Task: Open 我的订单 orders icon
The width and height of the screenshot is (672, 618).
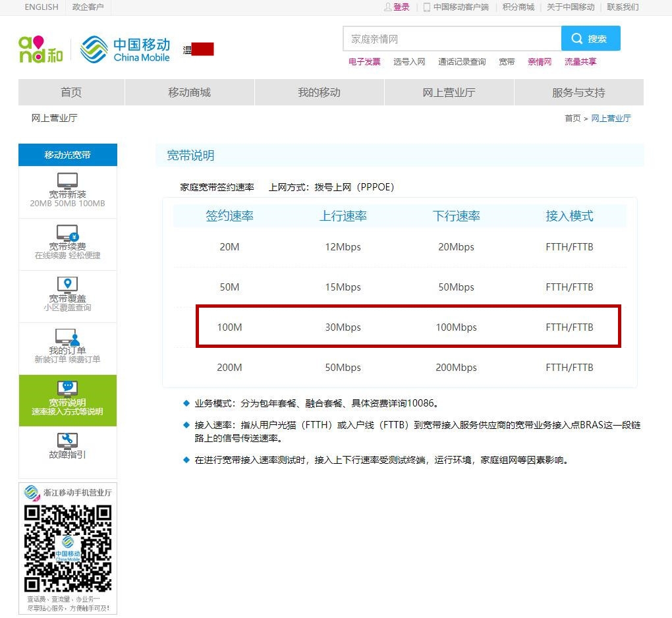Action: pyautogui.click(x=67, y=337)
